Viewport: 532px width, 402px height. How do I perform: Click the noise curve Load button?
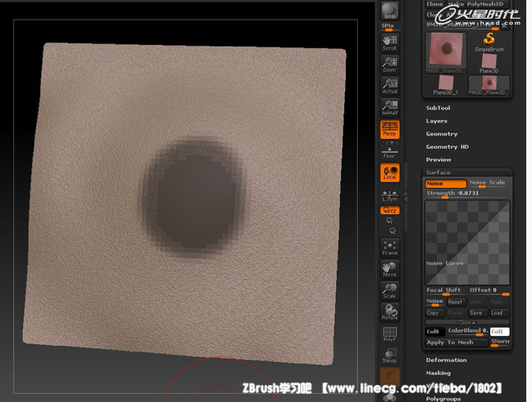(499, 313)
